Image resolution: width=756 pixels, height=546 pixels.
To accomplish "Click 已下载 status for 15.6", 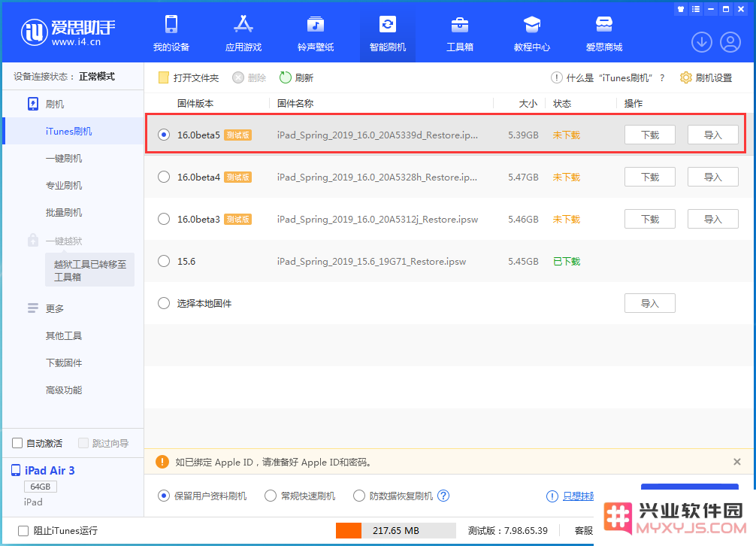I will [x=567, y=262].
